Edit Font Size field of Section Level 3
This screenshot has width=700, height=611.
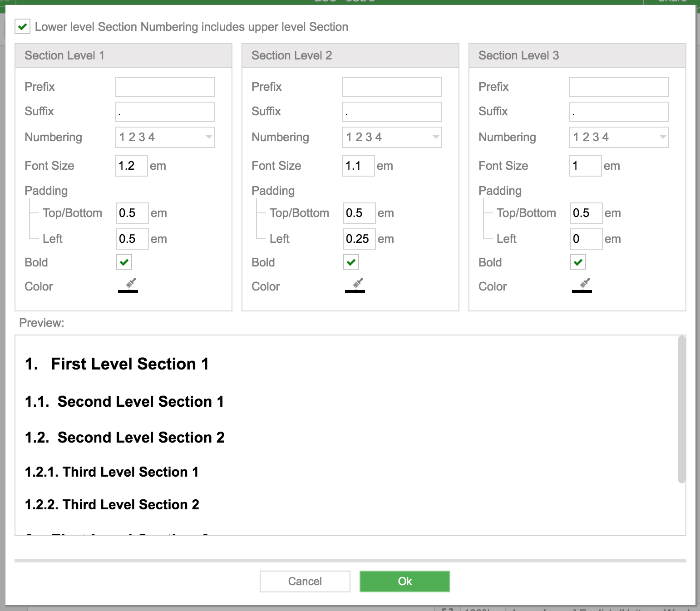click(x=586, y=166)
